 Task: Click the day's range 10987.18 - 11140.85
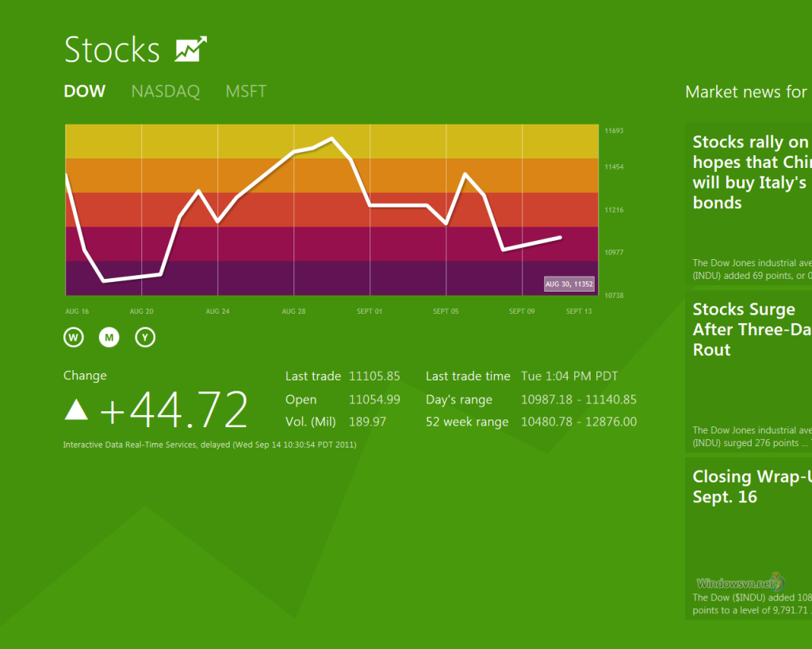coord(579,399)
